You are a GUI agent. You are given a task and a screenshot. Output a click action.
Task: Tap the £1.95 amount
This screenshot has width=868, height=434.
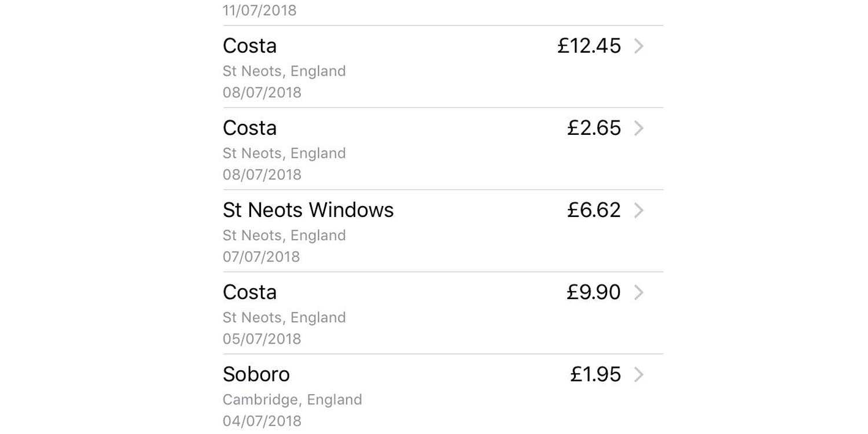pyautogui.click(x=595, y=374)
